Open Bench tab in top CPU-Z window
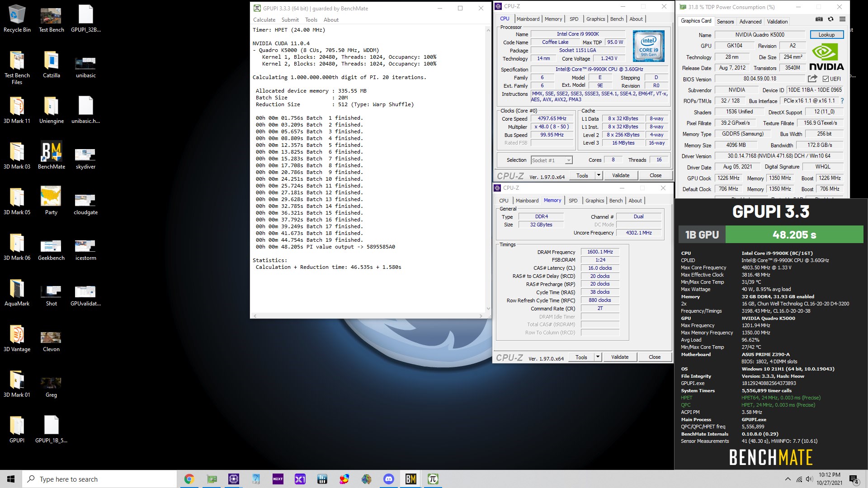 617,19
